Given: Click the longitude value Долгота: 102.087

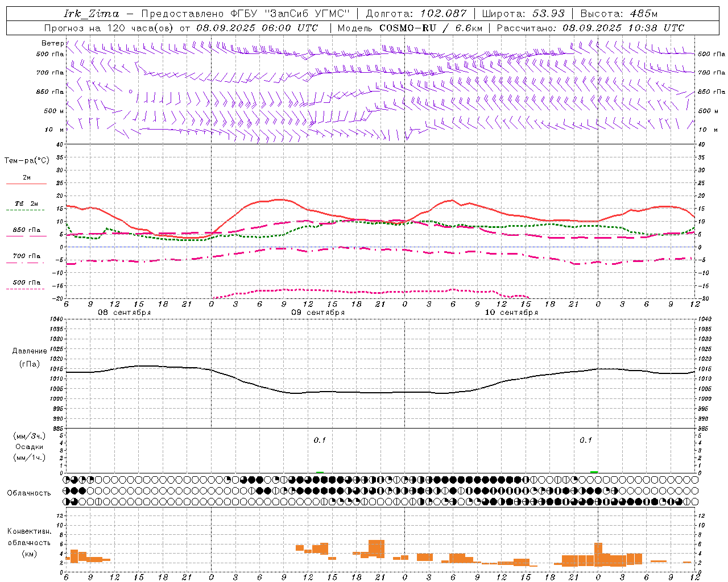Looking at the screenshot, I should click(x=416, y=14).
